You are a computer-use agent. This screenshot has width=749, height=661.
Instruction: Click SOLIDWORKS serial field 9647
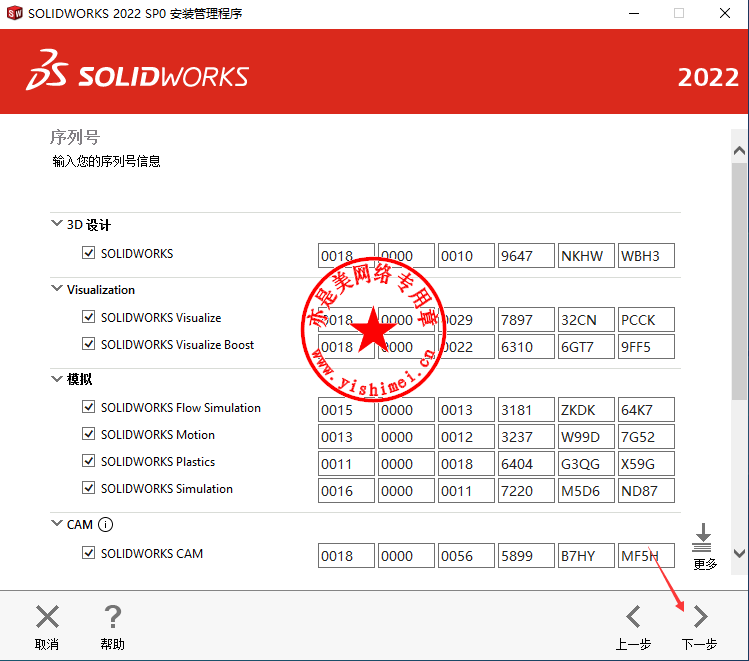pyautogui.click(x=526, y=256)
